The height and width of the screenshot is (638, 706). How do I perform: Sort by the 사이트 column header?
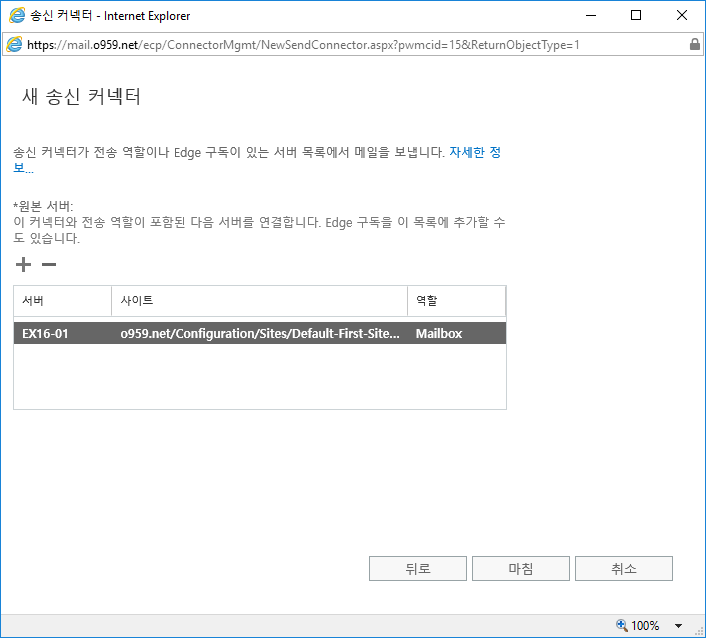point(259,301)
